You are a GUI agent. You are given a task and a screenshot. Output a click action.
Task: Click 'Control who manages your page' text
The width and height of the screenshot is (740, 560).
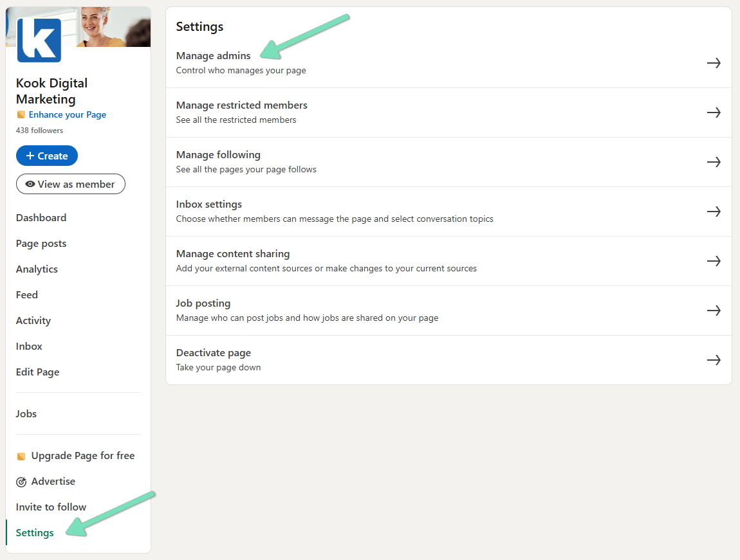tap(241, 70)
